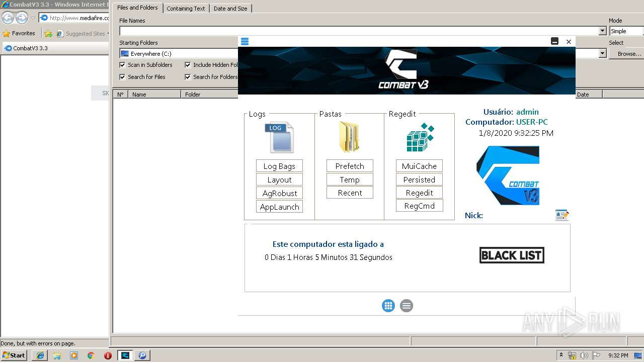The image size is (644, 362).
Task: Click the Regedit button
Action: pyautogui.click(x=419, y=193)
